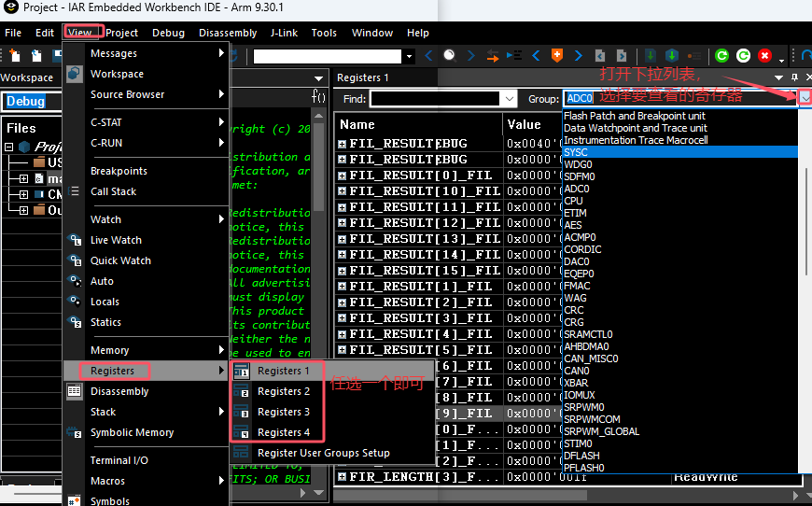Click the Registers 4 submenu icon

click(x=242, y=432)
